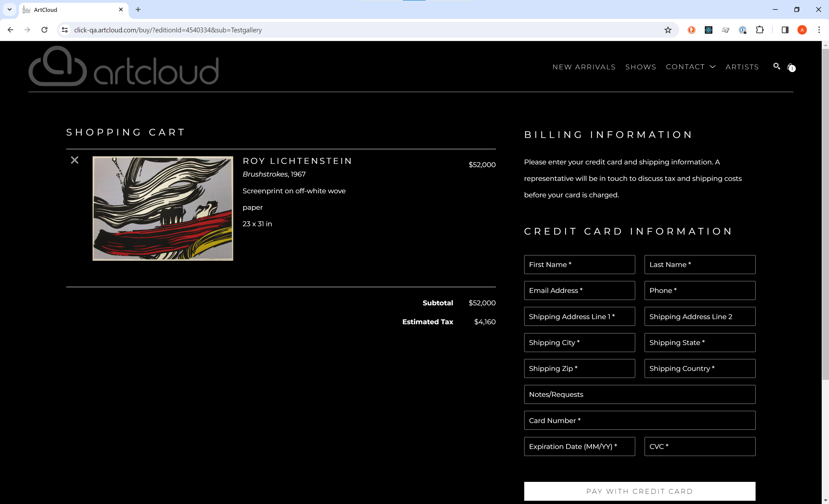The height and width of the screenshot is (504, 829).
Task: Click the scrollbar down arrow
Action: click(x=825, y=500)
